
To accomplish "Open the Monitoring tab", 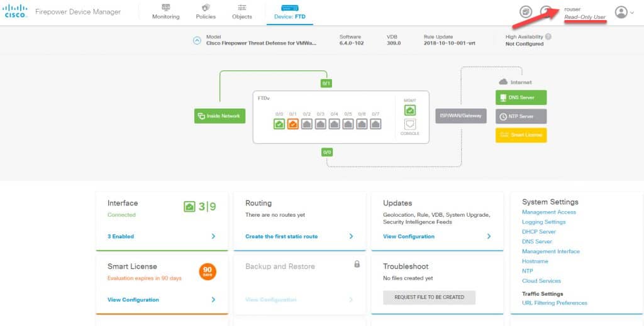I will tap(166, 13).
